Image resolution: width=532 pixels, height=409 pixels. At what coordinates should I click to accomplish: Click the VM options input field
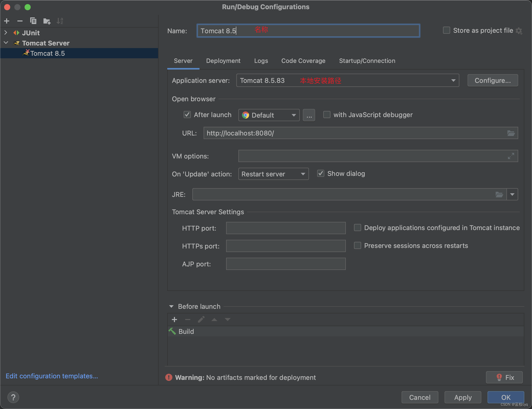tap(378, 156)
